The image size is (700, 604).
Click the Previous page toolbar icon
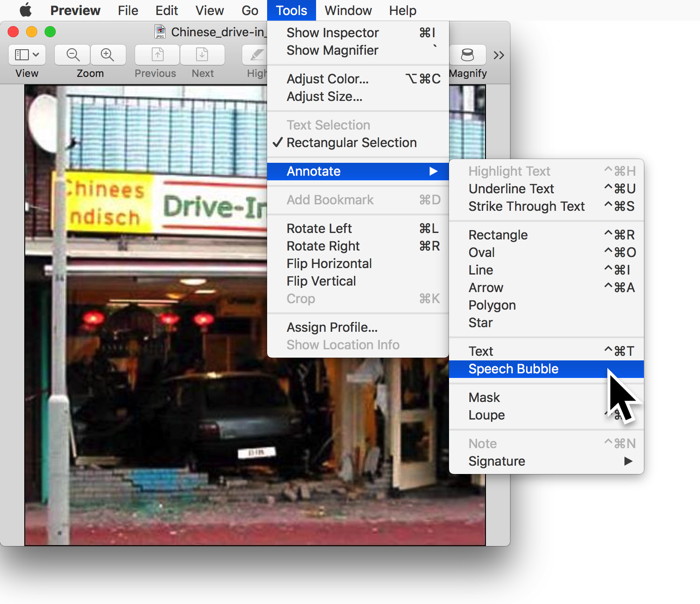[157, 55]
